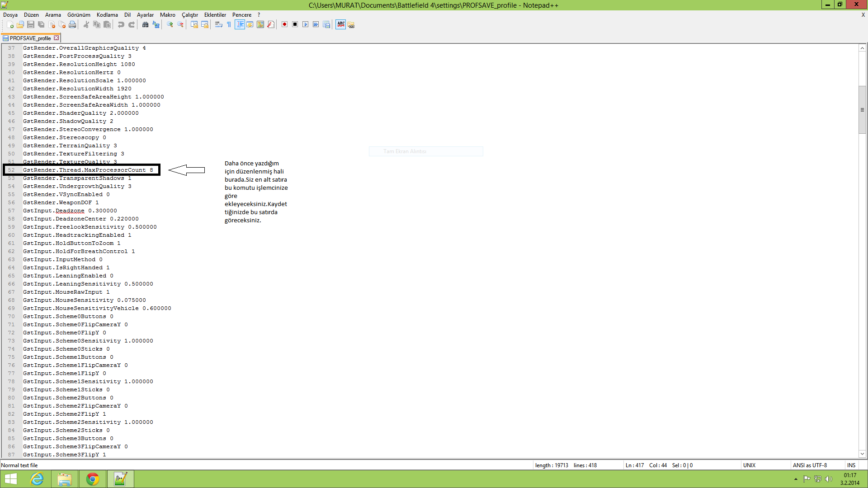Screen dimensions: 868x488
Task: Click the GstRender.ResolutionWidth 1920 line
Action: [77, 89]
